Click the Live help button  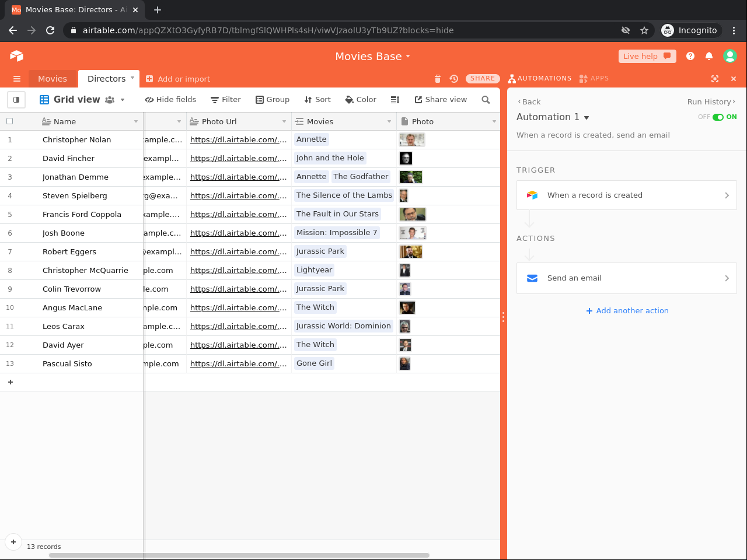tap(647, 56)
